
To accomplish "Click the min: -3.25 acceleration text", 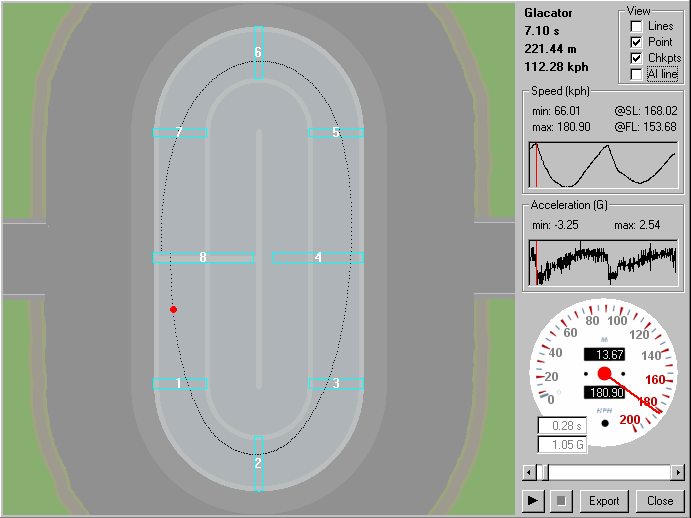I will click(x=555, y=225).
